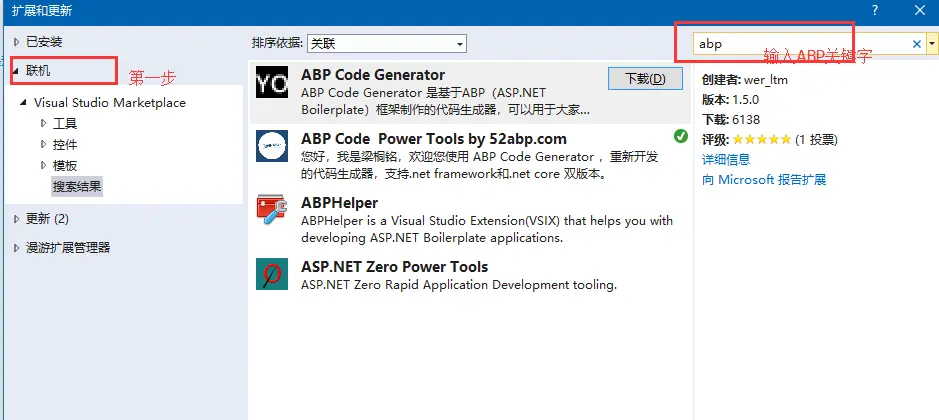
Task: Collapse the 联机 section
Action: (x=16, y=71)
